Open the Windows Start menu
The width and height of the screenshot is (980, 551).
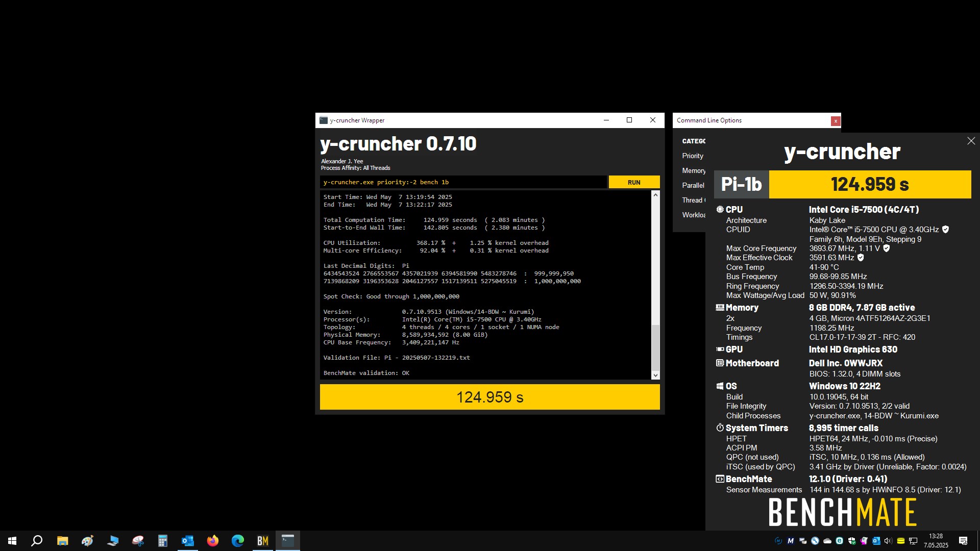tap(12, 541)
